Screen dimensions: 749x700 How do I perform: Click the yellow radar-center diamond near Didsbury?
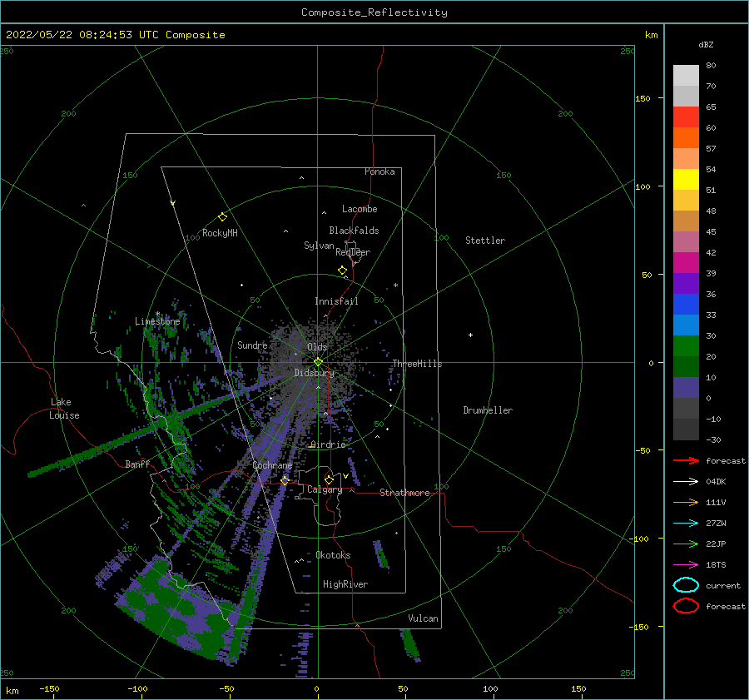pos(318,362)
